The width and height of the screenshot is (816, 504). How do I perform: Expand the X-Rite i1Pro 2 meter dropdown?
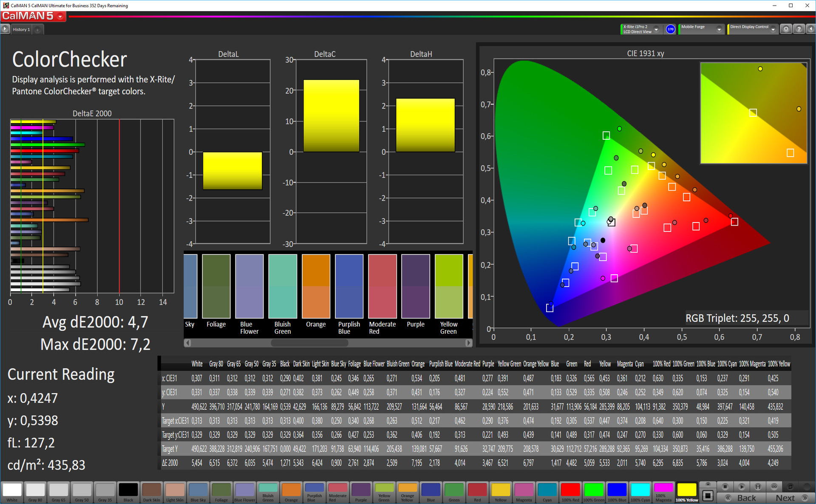pyautogui.click(x=656, y=29)
